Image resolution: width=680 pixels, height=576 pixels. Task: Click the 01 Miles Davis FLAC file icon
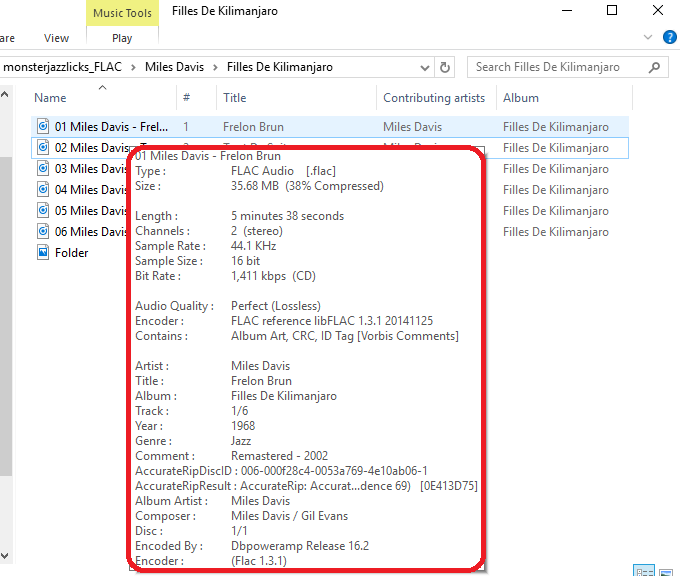click(x=43, y=127)
